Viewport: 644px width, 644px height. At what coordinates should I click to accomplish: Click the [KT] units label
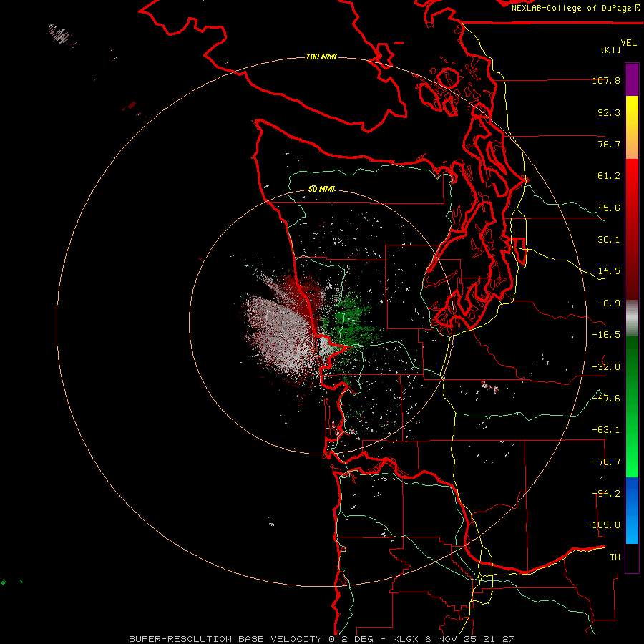pyautogui.click(x=611, y=49)
